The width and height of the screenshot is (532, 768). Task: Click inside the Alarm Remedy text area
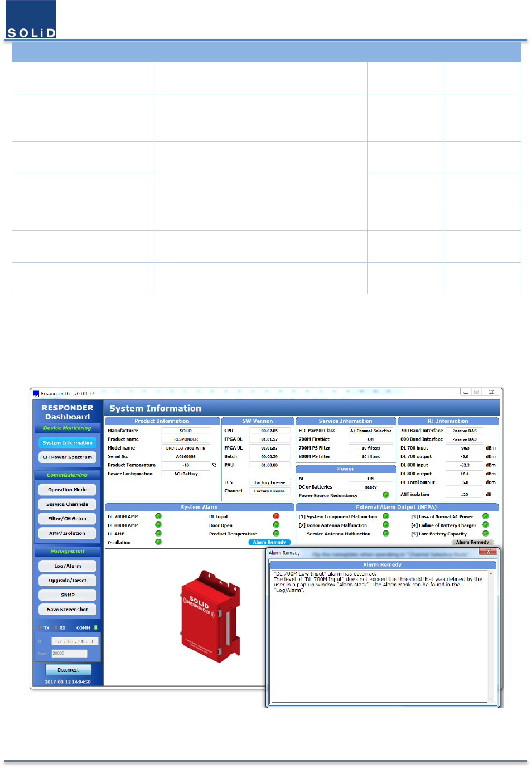379,636
